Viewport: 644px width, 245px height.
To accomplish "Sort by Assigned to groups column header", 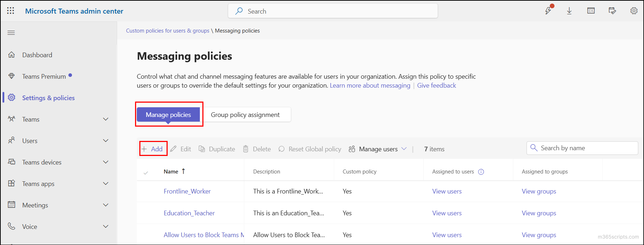I will [x=544, y=172].
